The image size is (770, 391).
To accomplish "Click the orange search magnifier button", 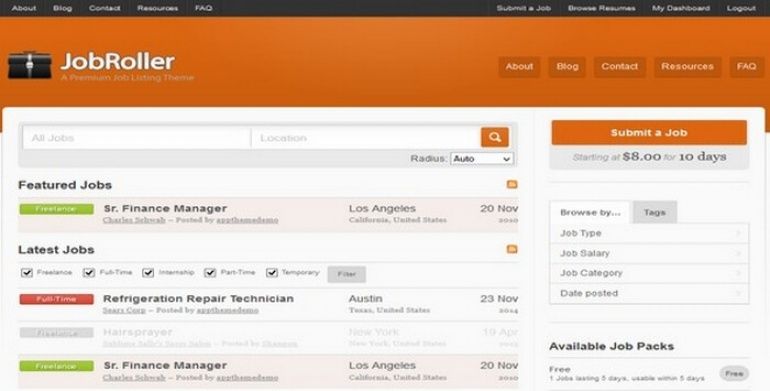I will (x=495, y=137).
